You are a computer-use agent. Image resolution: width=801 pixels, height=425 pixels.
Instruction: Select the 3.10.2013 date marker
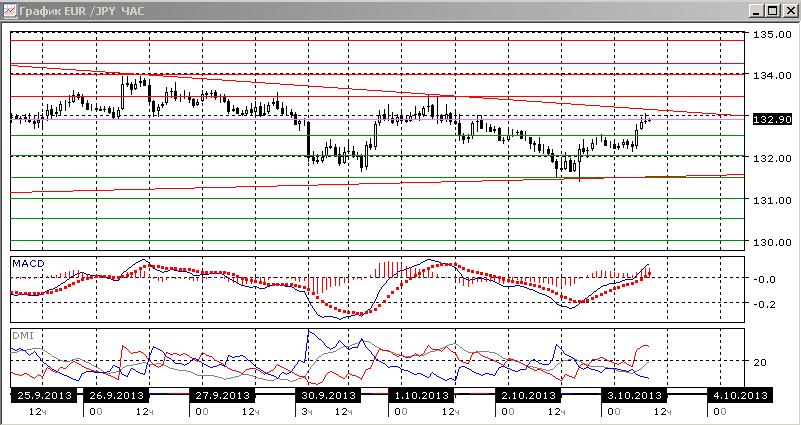click(x=634, y=395)
